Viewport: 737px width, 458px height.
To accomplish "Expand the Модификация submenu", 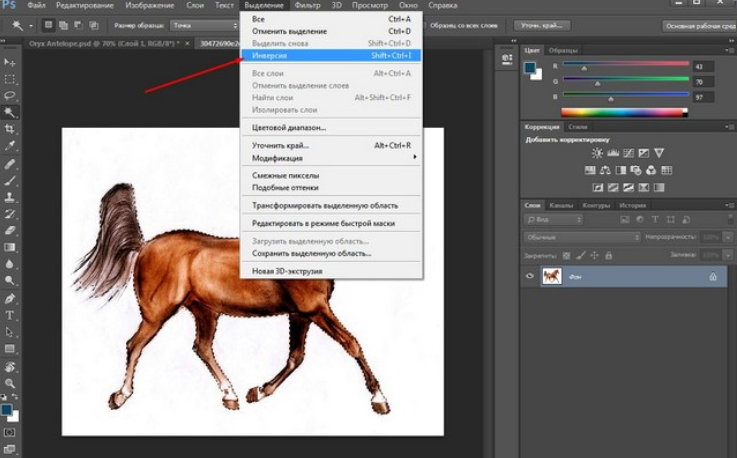I will click(x=331, y=158).
